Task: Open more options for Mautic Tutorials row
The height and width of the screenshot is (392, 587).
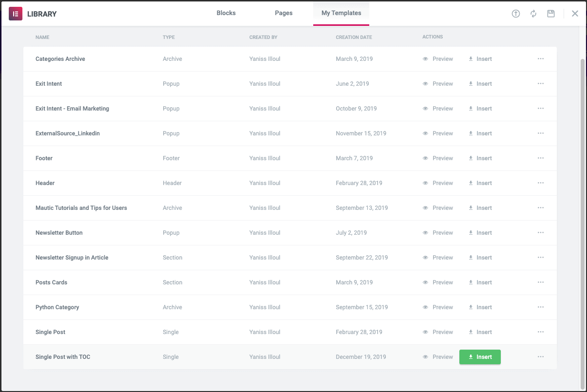Action: pos(541,208)
